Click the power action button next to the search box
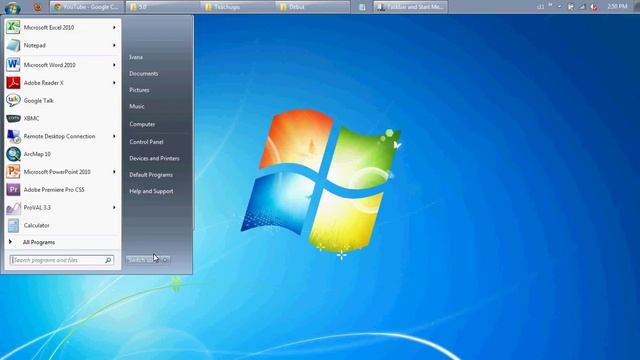This screenshot has height=360, width=640. coord(143,260)
